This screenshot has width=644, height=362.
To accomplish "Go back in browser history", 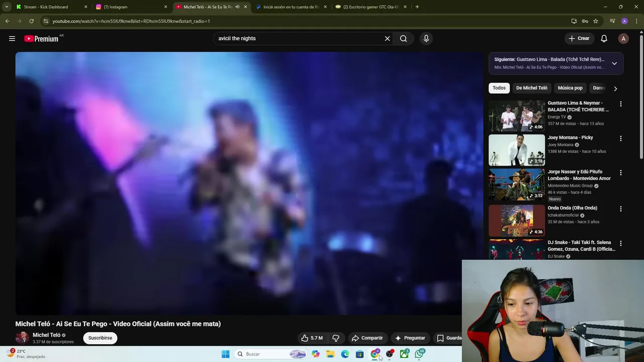I will click(7, 21).
